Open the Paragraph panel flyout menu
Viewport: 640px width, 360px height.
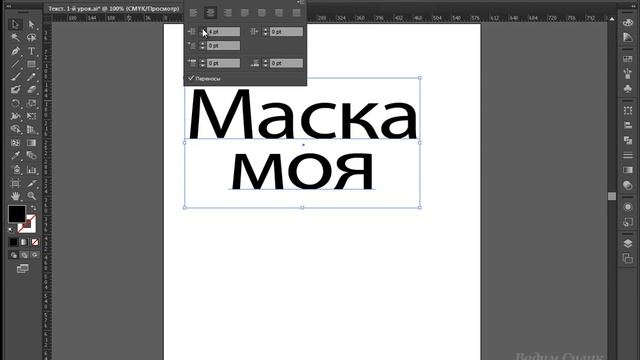[x=301, y=2]
